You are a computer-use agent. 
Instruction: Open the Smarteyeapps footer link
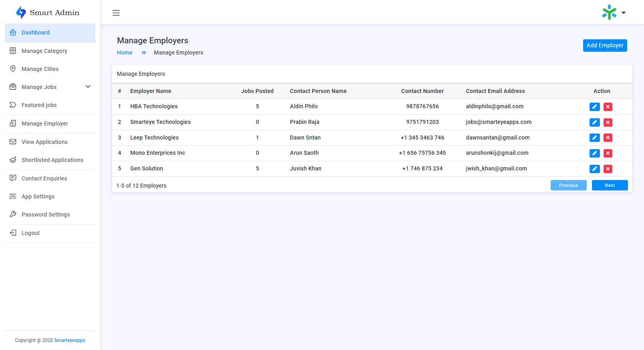click(70, 340)
